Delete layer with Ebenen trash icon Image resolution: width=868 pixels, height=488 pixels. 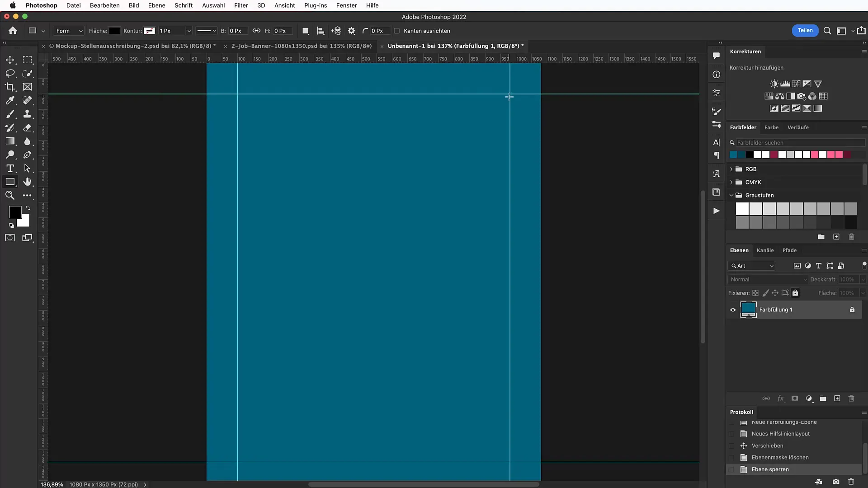tap(851, 399)
